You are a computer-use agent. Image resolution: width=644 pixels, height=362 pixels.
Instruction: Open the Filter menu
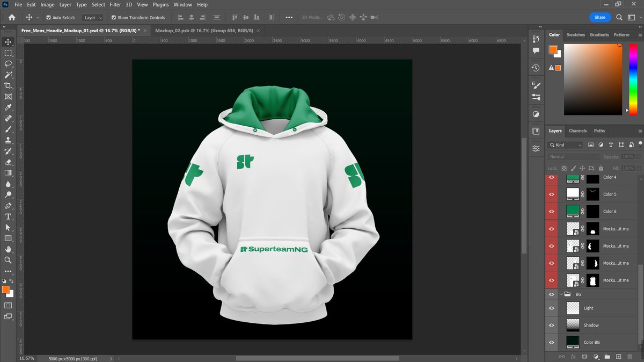coord(115,4)
